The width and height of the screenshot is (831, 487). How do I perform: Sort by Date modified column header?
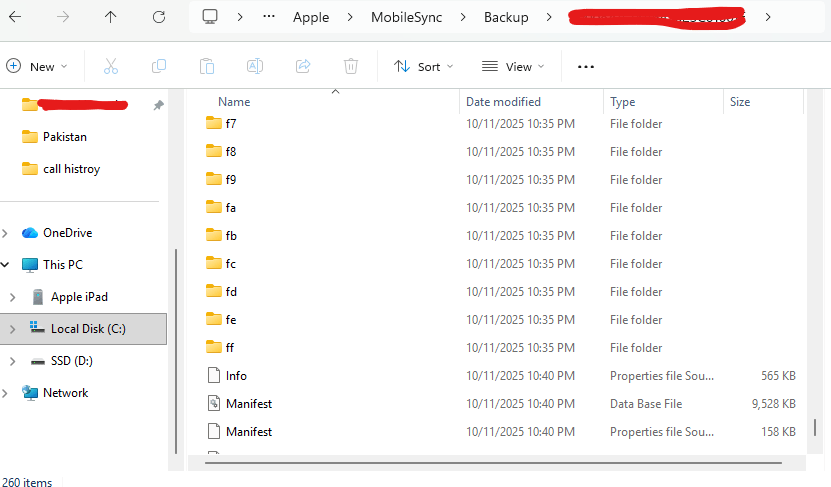[x=503, y=102]
